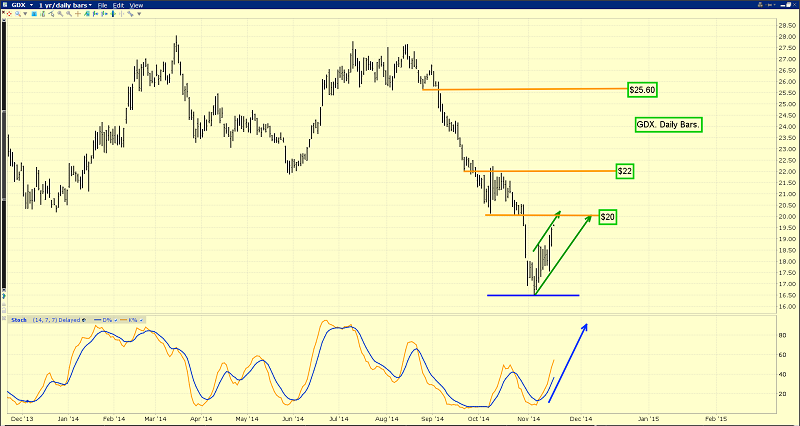Viewport: 800px width, 426px height.
Task: Click the gear icon beside Stoch Delayed
Action: [86, 319]
